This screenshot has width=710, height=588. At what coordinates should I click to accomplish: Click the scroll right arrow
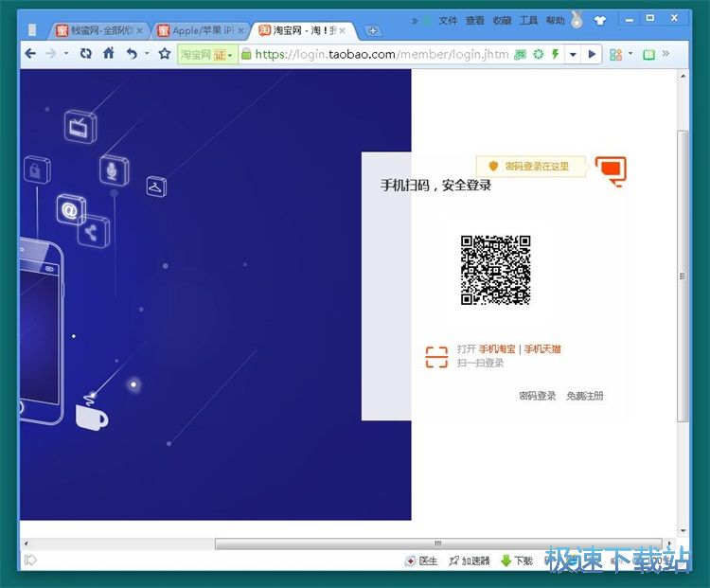(x=669, y=543)
